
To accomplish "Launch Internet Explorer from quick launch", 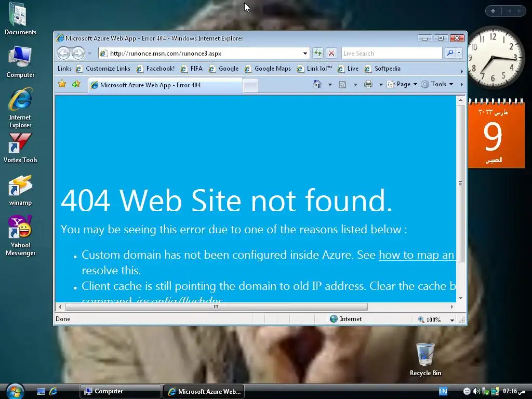I will pyautogui.click(x=54, y=391).
